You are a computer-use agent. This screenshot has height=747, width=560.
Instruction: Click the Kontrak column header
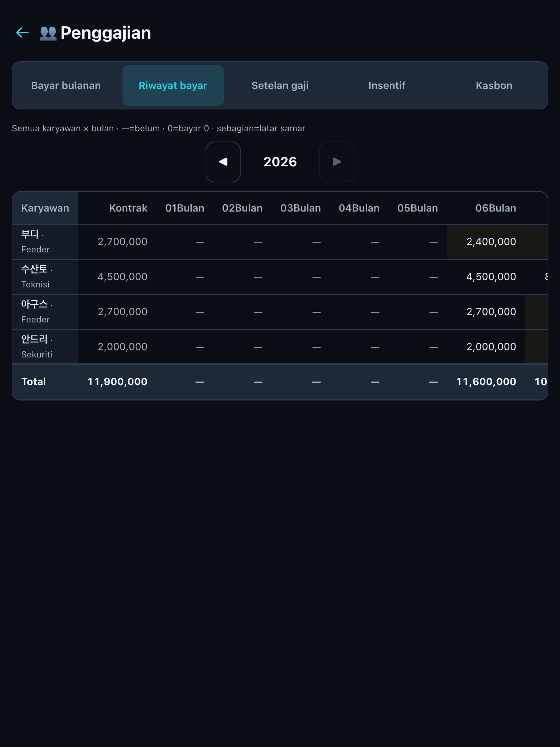128,208
